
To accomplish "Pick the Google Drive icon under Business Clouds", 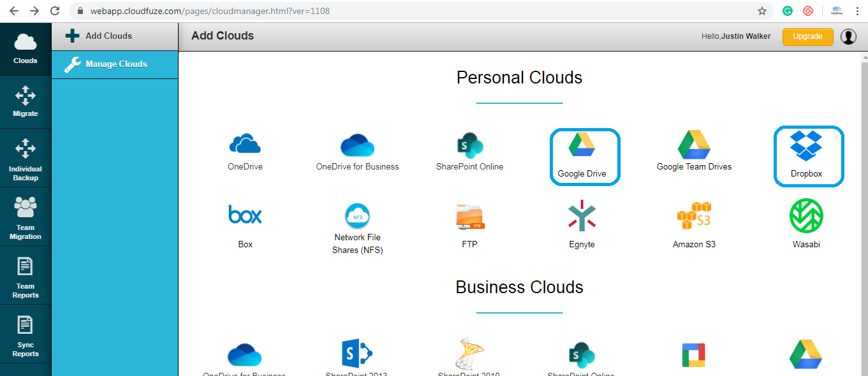I will (x=805, y=354).
